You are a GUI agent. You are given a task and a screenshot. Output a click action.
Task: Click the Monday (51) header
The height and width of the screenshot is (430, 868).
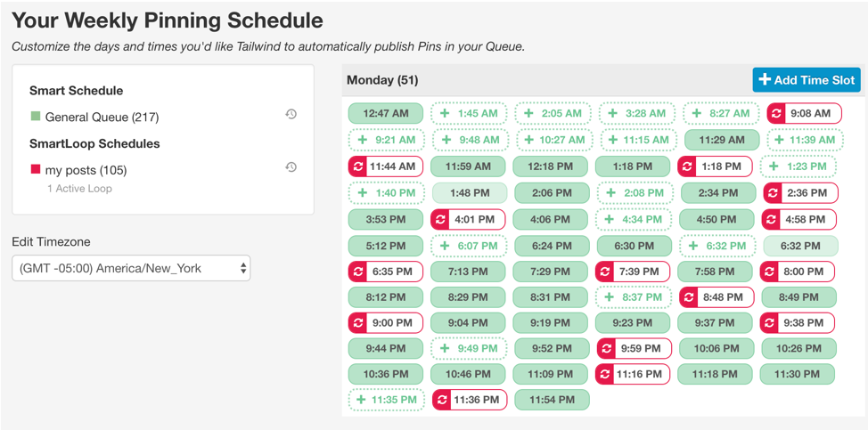(382, 80)
